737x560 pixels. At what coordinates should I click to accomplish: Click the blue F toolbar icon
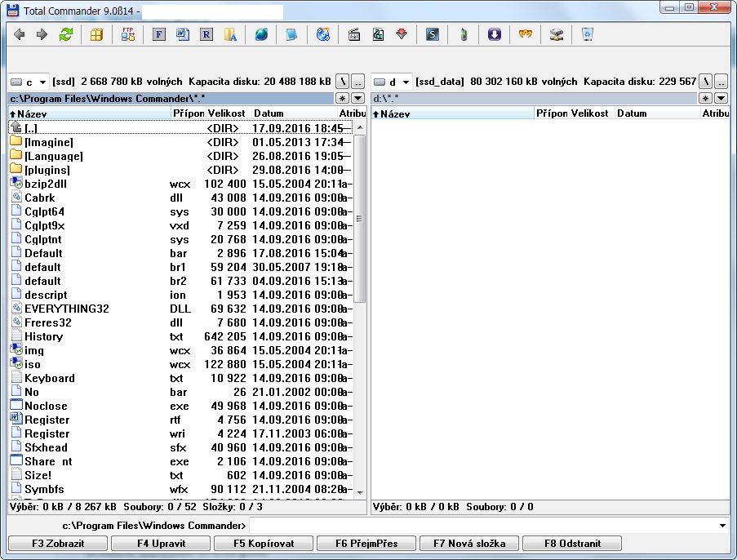point(159,34)
